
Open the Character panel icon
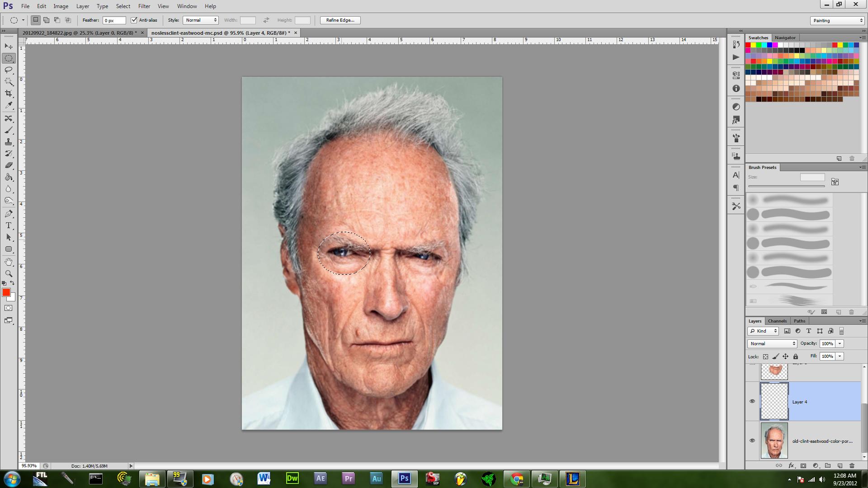click(x=736, y=175)
